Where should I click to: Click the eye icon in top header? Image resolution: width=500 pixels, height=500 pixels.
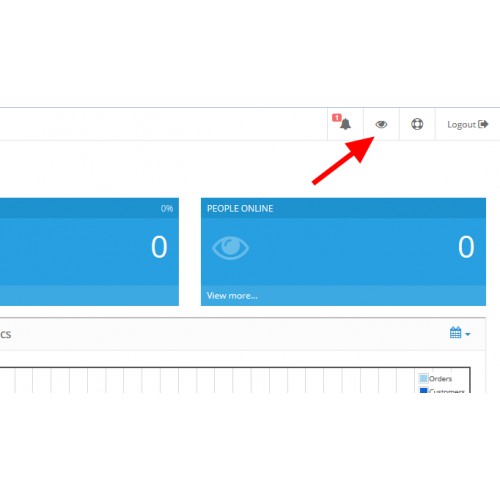(x=381, y=124)
